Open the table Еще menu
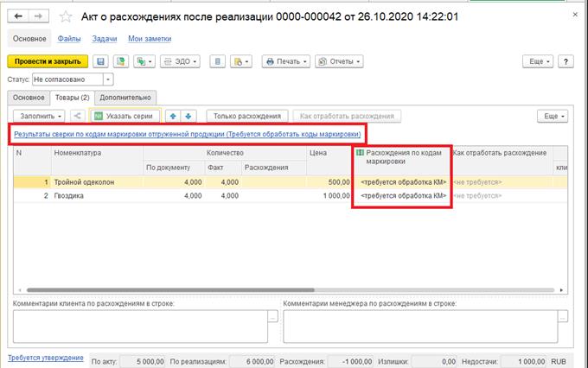This screenshot has width=588, height=368. (x=553, y=116)
